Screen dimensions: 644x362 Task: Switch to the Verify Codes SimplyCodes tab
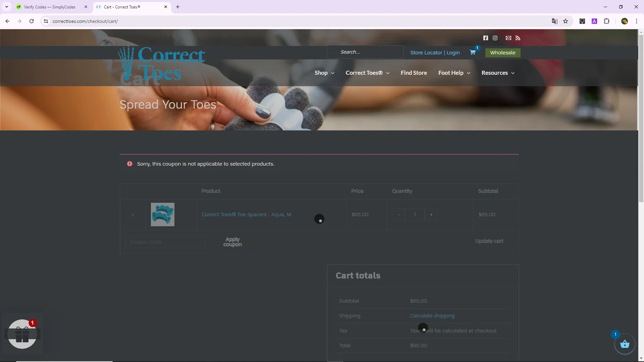[x=49, y=7]
